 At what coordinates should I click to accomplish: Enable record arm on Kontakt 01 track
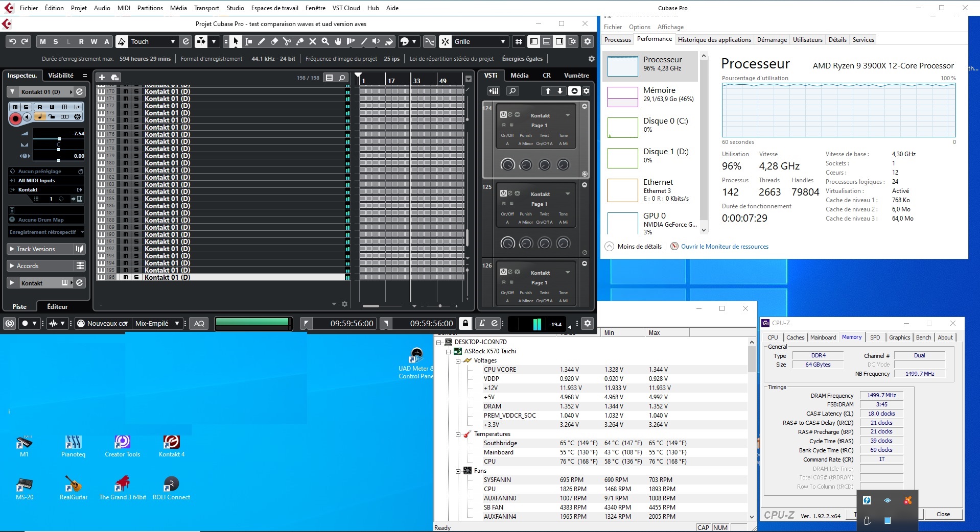click(x=15, y=118)
